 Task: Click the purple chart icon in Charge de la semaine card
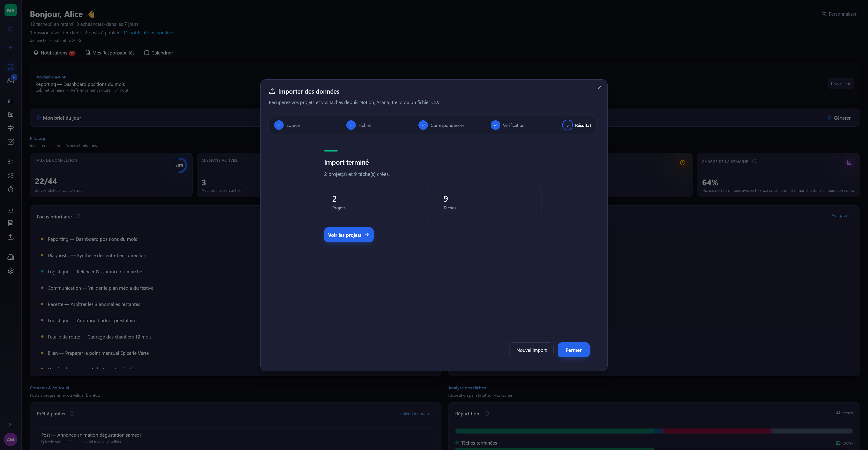tap(849, 162)
